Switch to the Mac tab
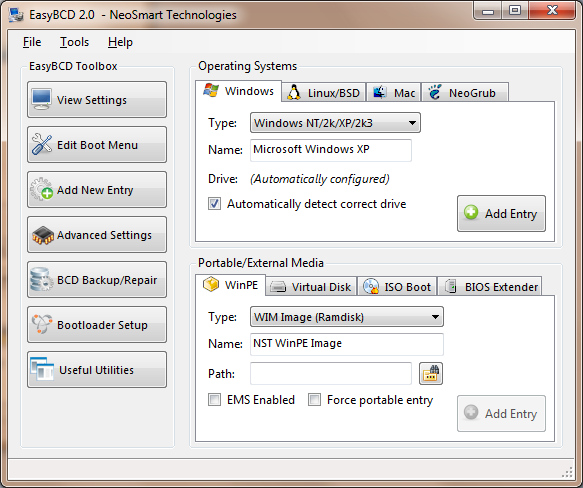The width and height of the screenshot is (583, 488). click(x=393, y=92)
